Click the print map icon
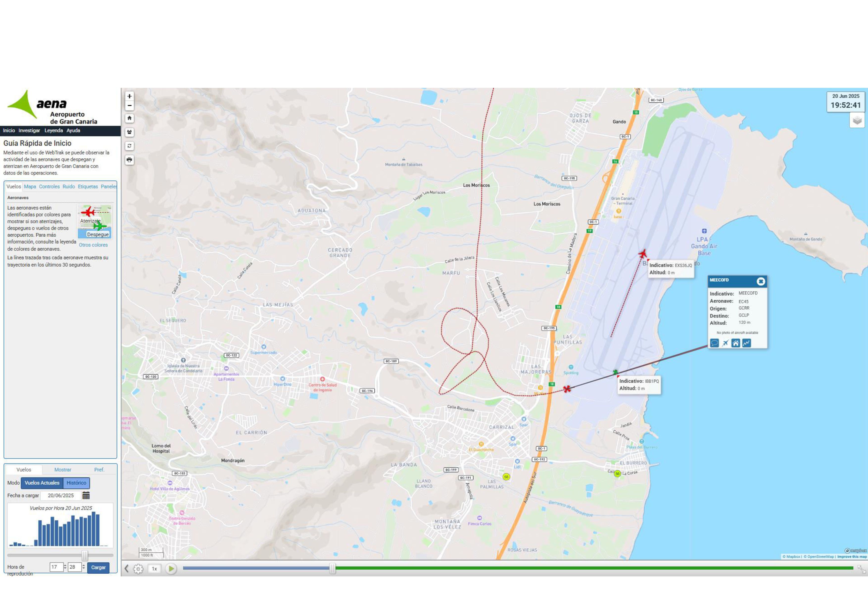This screenshot has width=868, height=614. point(129,160)
